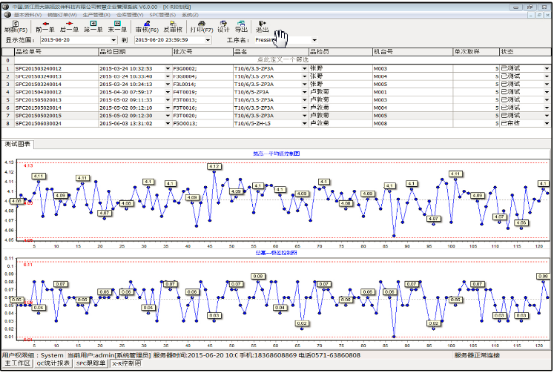Click the grid filter definition row
Viewport: 554px width, 373px height.
click(282, 60)
